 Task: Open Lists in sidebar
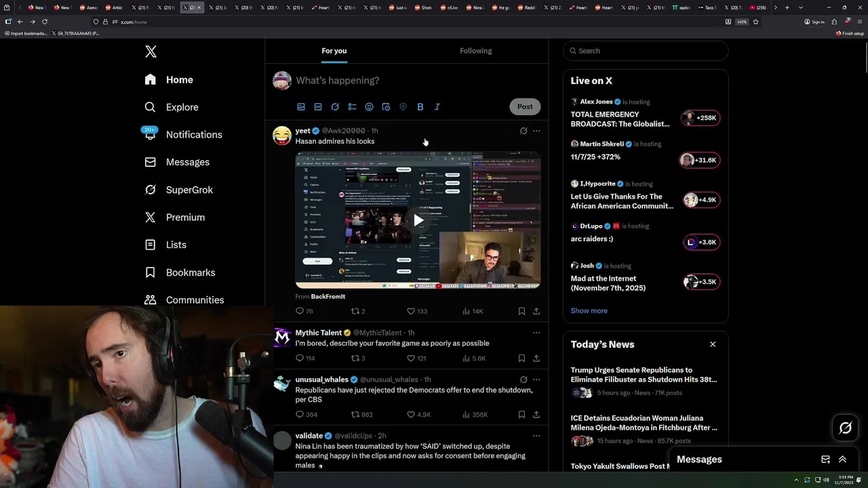tap(165, 245)
